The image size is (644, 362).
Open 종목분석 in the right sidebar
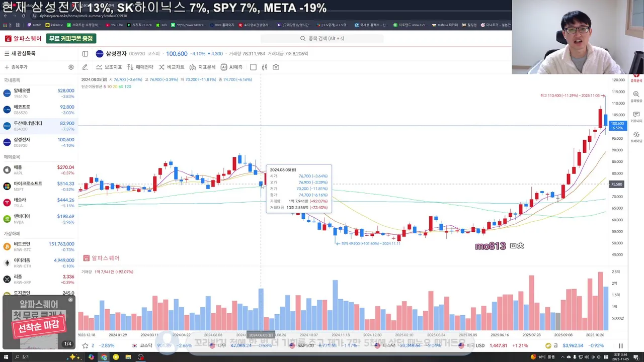(x=636, y=78)
